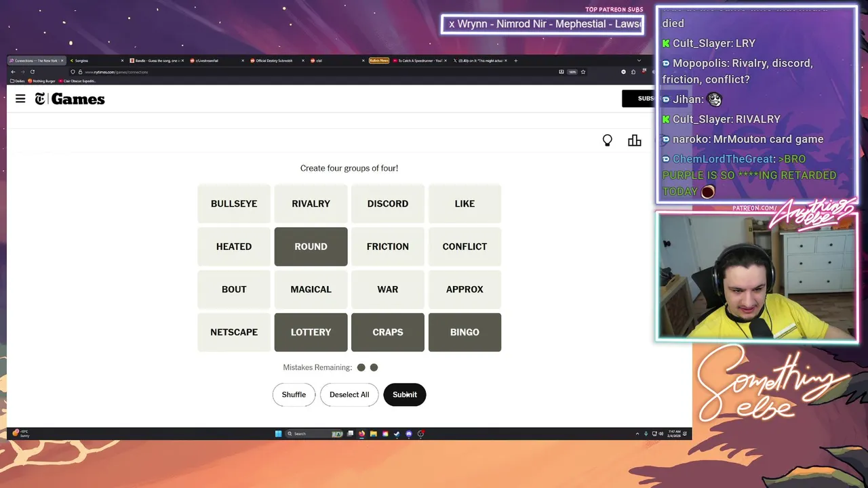Switch to the Bandle tab

[x=156, y=60]
